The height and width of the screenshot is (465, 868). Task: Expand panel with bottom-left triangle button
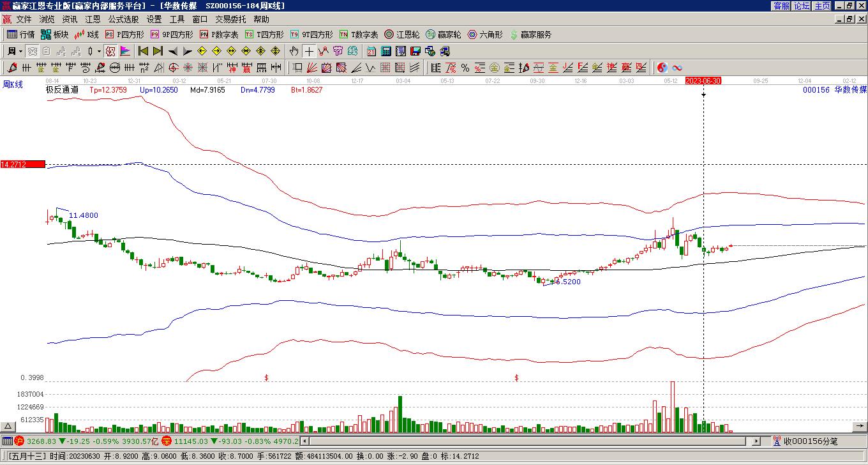point(8,427)
